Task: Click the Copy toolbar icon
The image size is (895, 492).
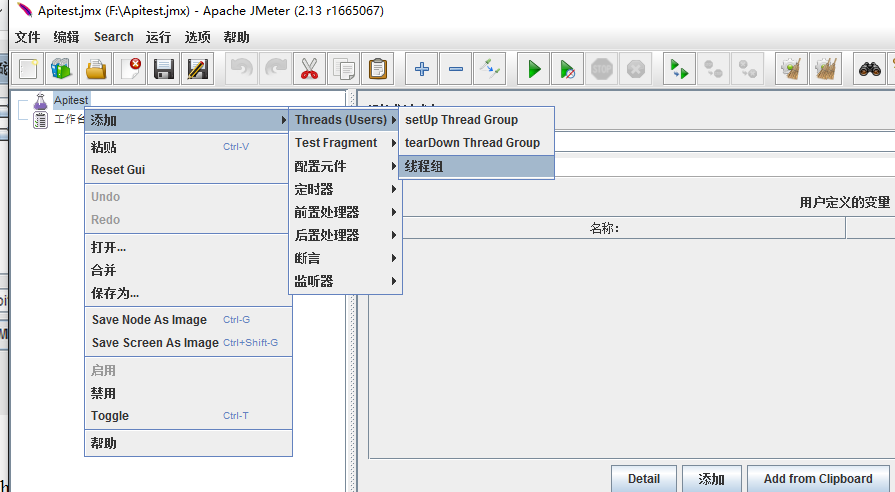Action: coord(344,69)
